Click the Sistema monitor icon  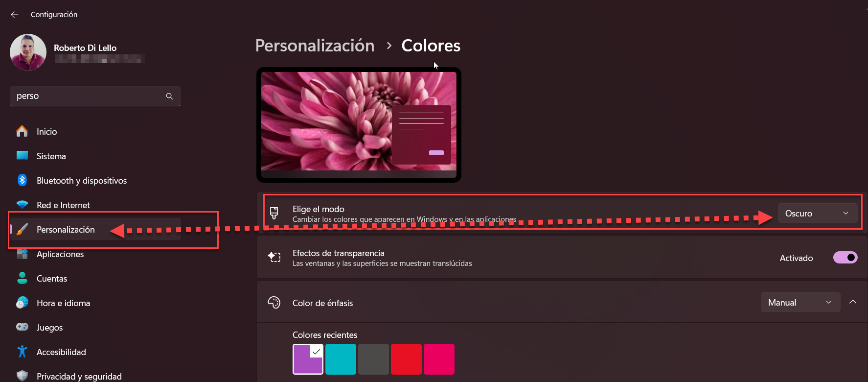22,156
